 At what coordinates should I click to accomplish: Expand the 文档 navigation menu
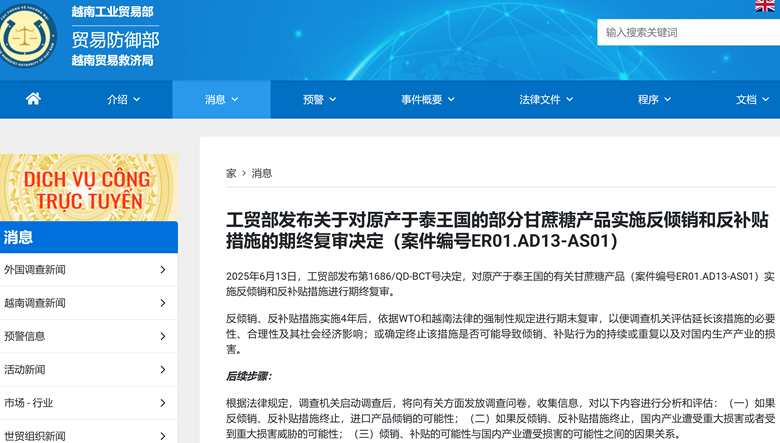(752, 99)
